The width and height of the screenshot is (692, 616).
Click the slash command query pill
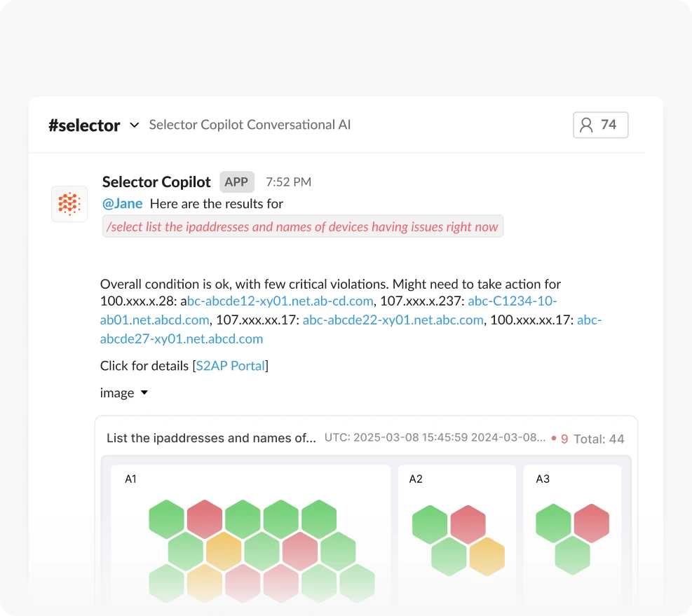tap(302, 226)
